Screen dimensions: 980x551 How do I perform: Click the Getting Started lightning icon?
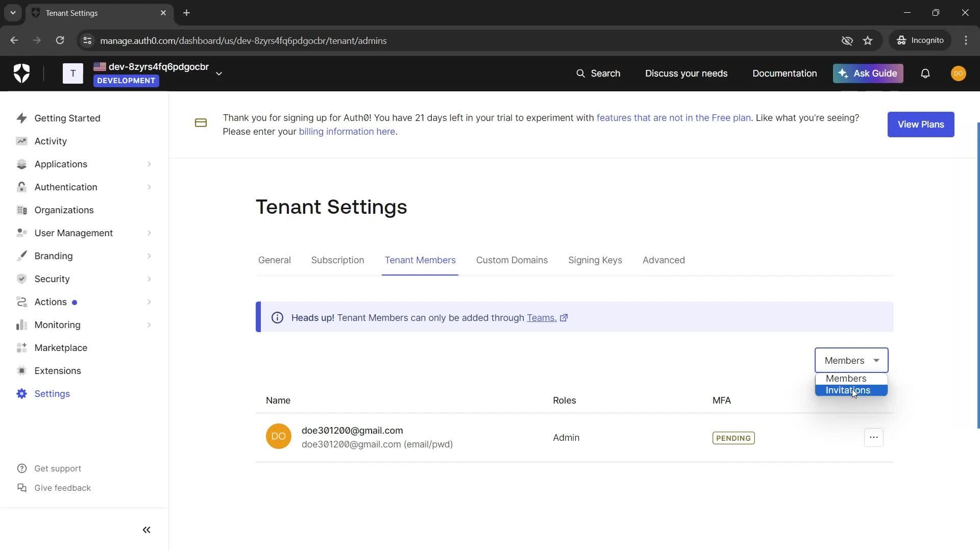21,118
